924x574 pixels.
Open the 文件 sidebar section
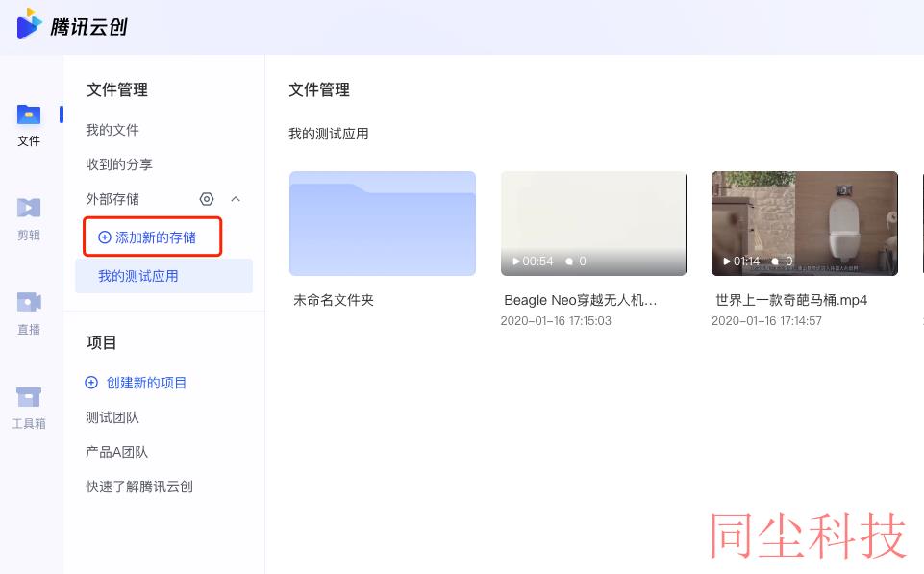pos(29,126)
